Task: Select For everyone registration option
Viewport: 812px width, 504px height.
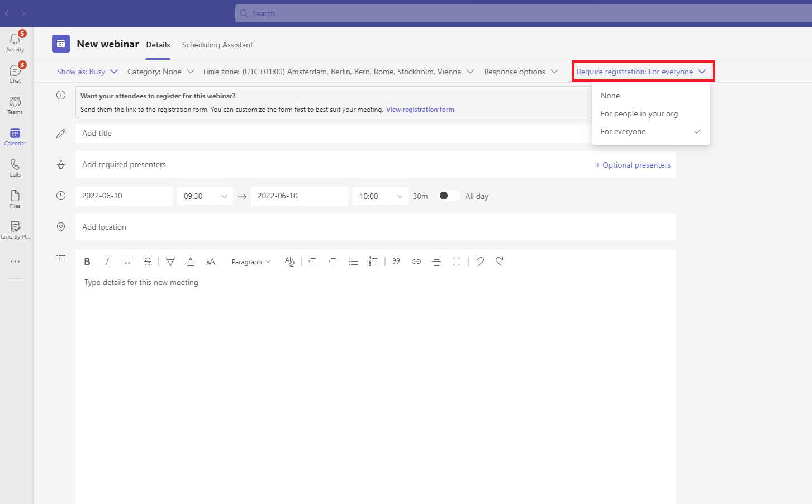Action: pyautogui.click(x=651, y=131)
